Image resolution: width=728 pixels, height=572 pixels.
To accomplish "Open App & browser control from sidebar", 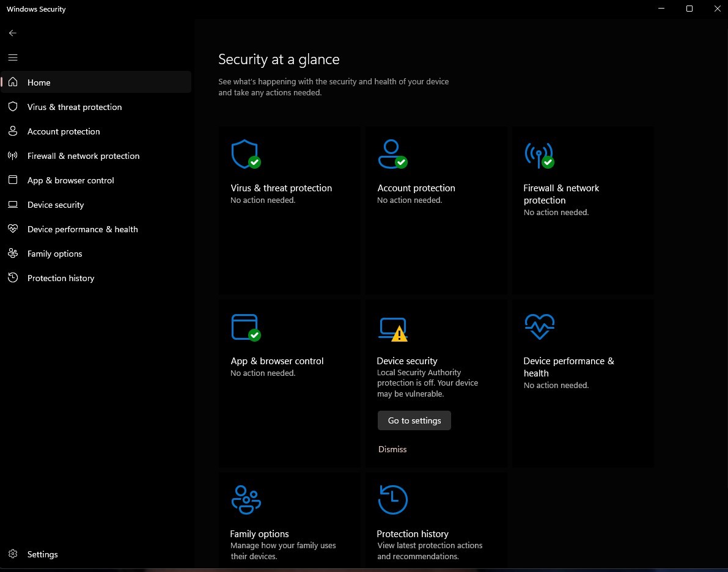I will pyautogui.click(x=96, y=180).
